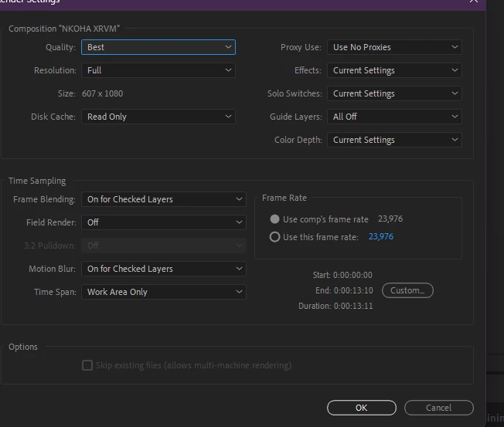The height and width of the screenshot is (427, 504).
Task: Open the Disk Cache dropdown
Action: pos(158,117)
